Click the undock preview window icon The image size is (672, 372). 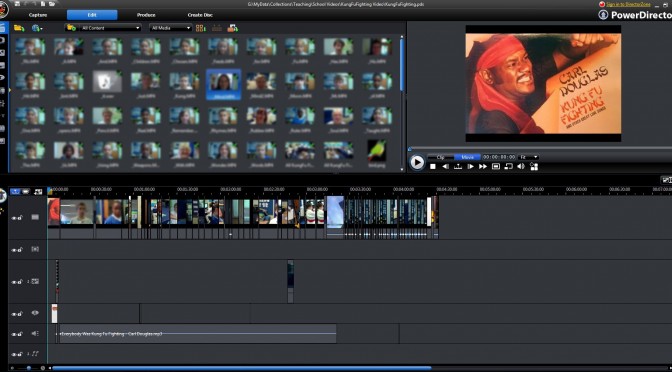[534, 166]
